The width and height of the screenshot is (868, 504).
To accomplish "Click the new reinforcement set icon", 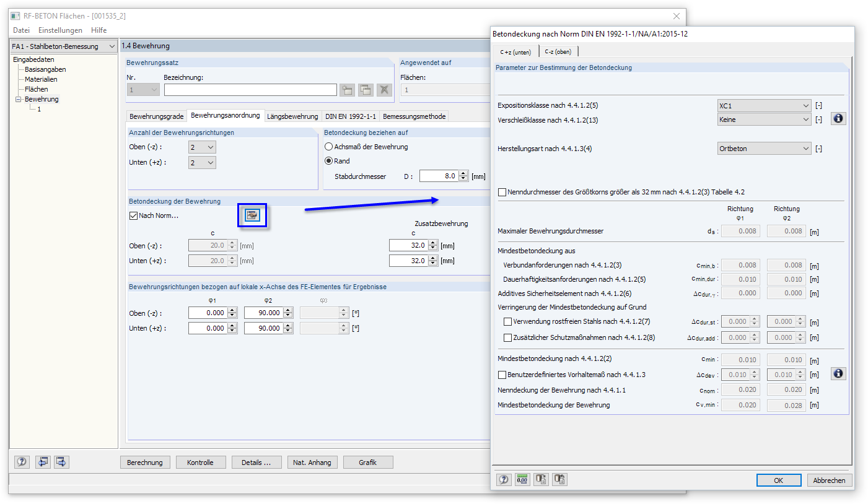I will [348, 90].
